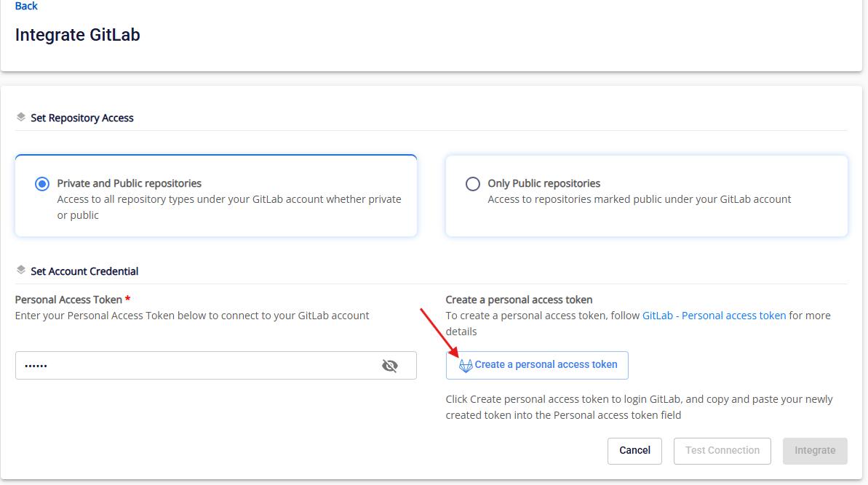Click the layers icon beside Set Repository Access

coord(21,117)
